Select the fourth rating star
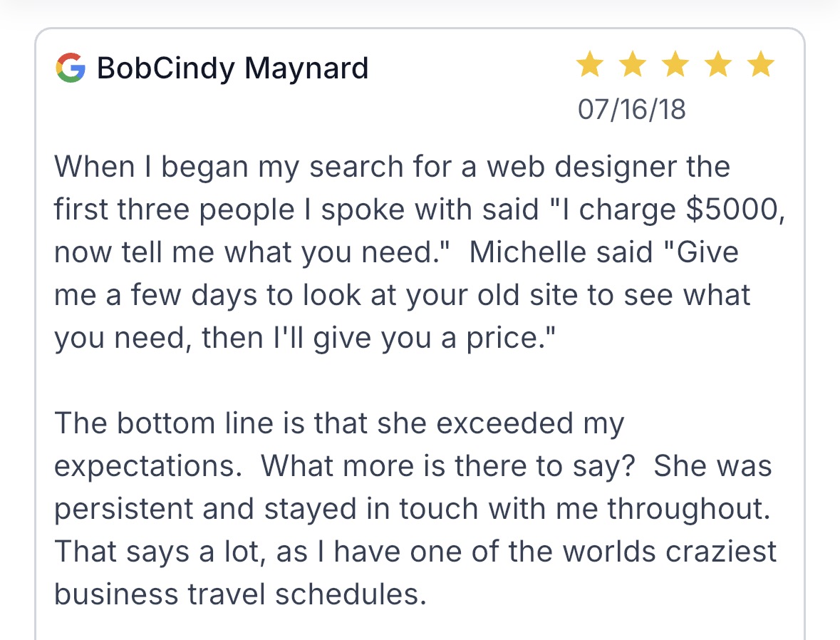Viewport: 840px width, 640px height. (x=718, y=66)
